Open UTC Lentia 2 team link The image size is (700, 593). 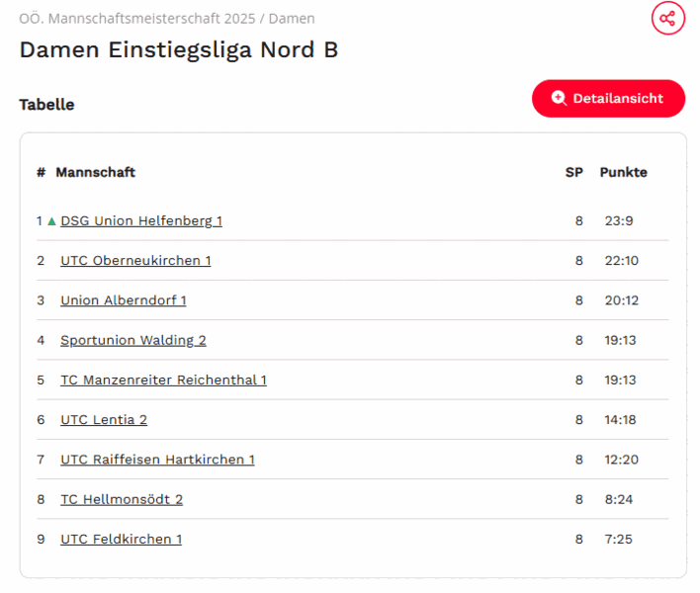coord(104,419)
